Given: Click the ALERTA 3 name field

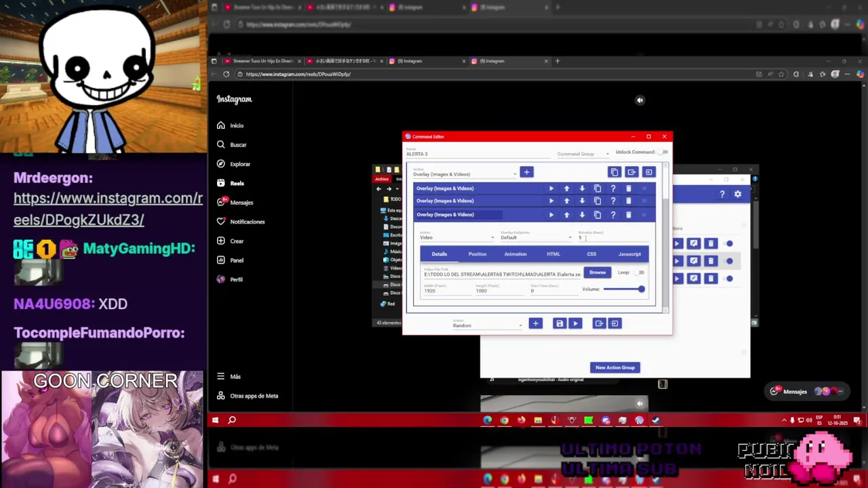Looking at the screenshot, I should click(478, 153).
